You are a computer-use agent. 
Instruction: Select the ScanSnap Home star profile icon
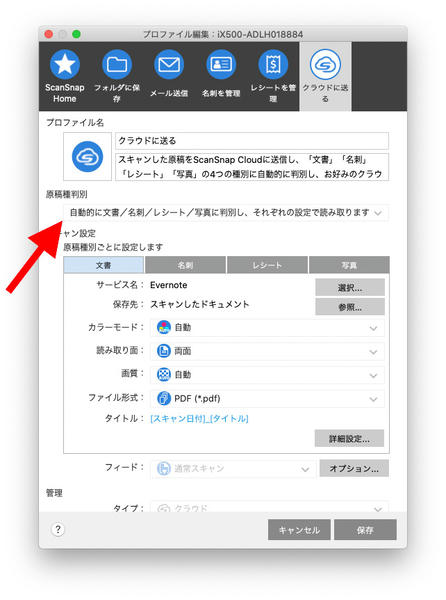pos(65,64)
